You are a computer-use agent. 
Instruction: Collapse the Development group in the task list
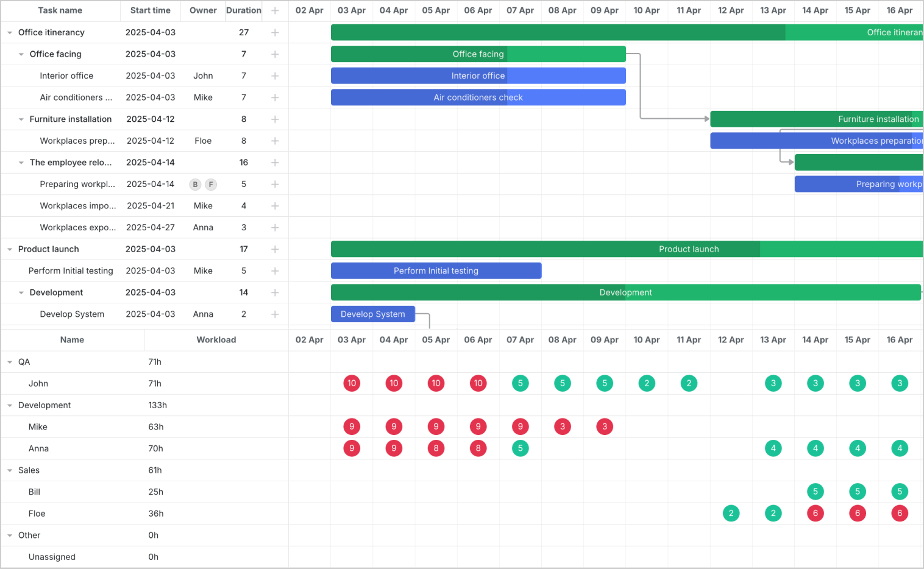click(21, 292)
